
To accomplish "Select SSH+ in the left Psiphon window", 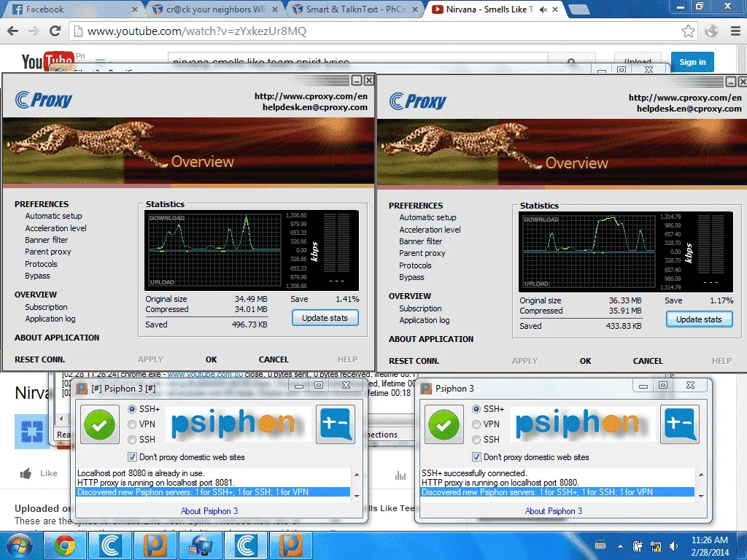I will point(132,409).
